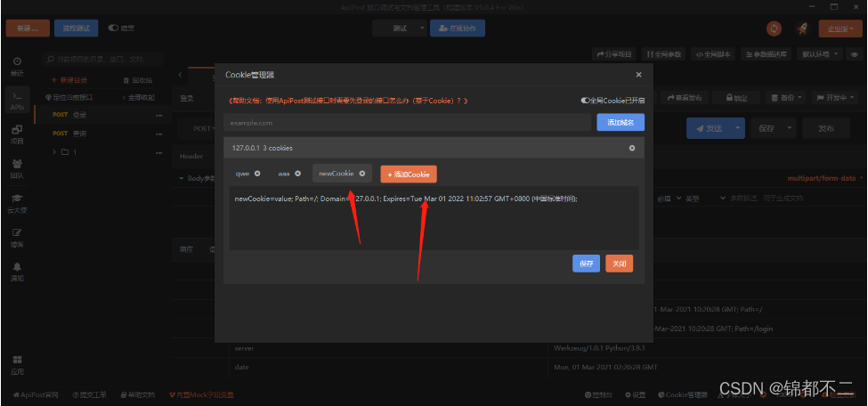Open the 发送 send arrow dropdown
Image resolution: width=868 pixels, height=406 pixels.
coord(738,128)
